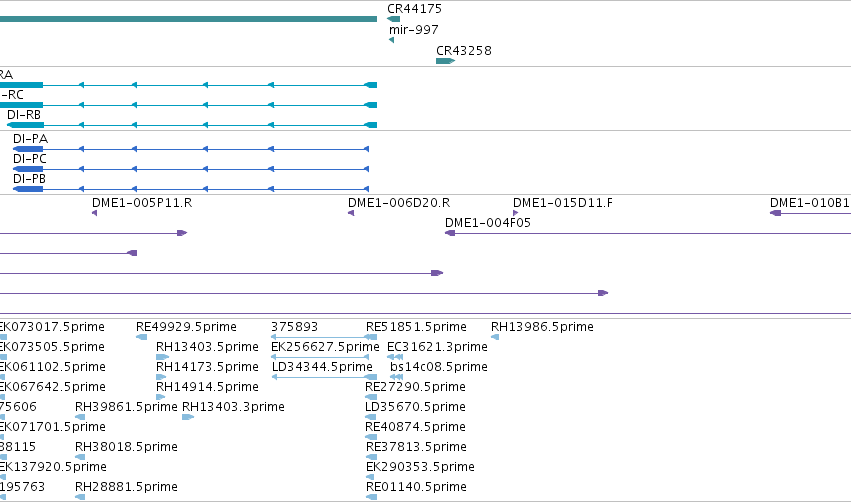
Task: Select the RE37813.5prime EST label
Action: point(416,447)
